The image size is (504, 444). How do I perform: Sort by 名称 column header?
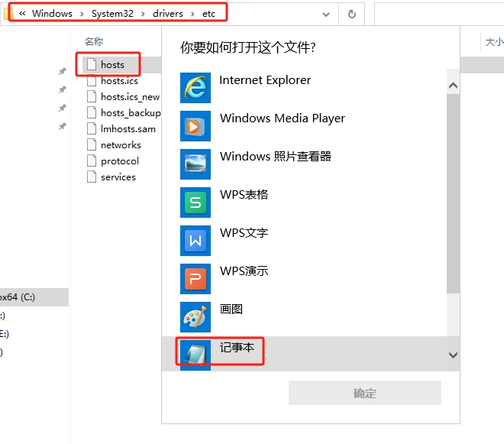tap(94, 41)
